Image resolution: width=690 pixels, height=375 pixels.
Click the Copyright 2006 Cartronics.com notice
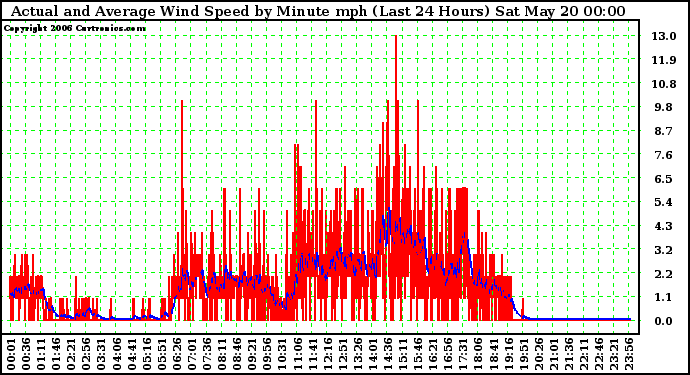coord(74,28)
